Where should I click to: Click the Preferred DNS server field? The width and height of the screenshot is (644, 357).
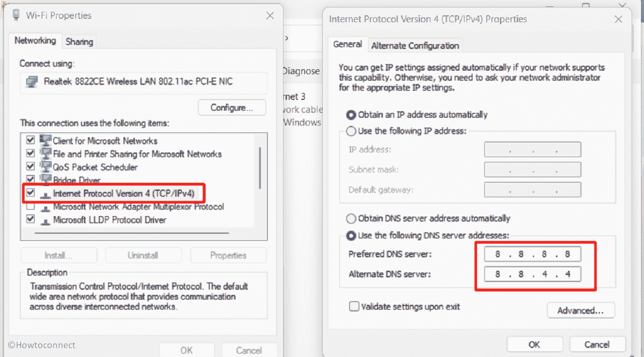pos(532,254)
